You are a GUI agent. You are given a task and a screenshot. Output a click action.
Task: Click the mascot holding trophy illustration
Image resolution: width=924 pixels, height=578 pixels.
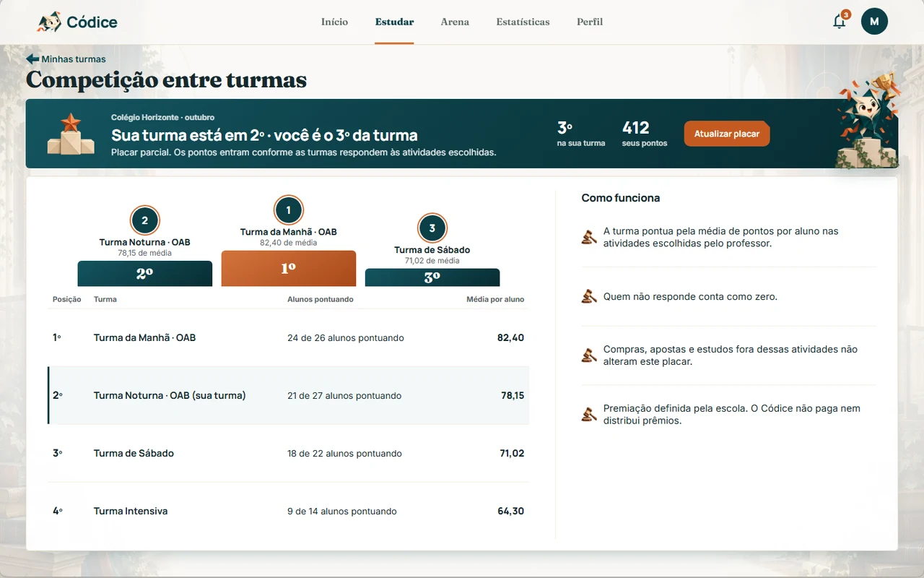[x=866, y=119]
